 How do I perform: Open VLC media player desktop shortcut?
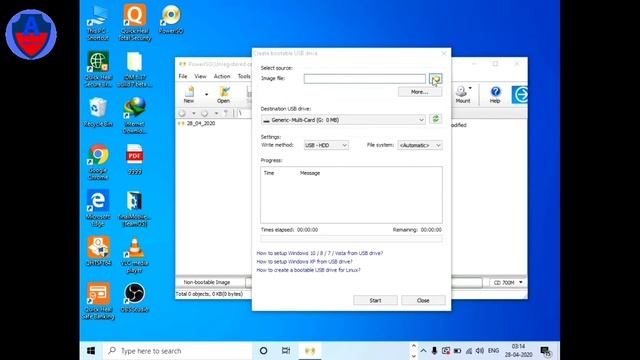click(135, 255)
